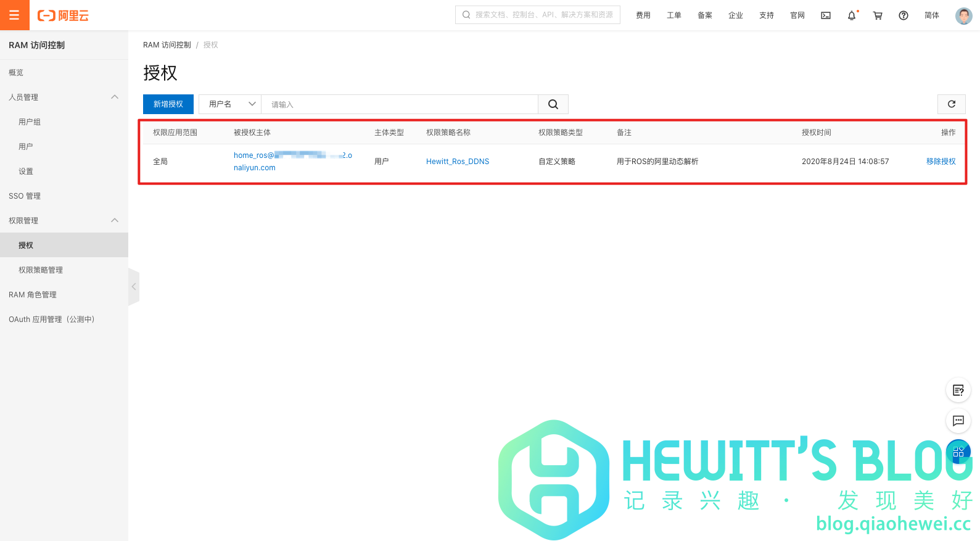
Task: Open the notification bell
Action: click(852, 15)
